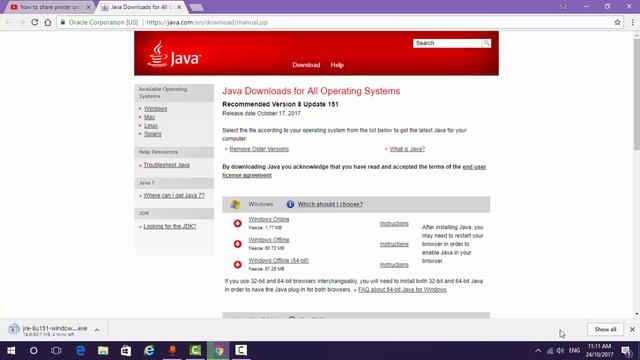Open the white C application icon on the taskbar
The image size is (640, 360).
(241, 351)
